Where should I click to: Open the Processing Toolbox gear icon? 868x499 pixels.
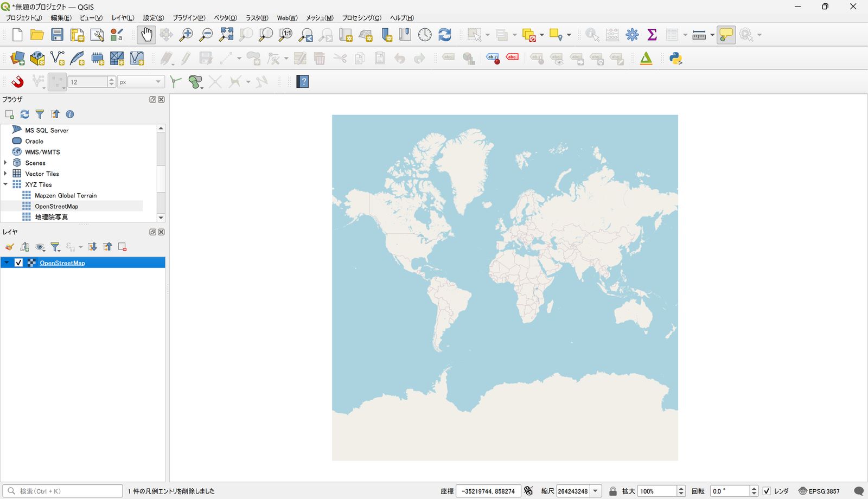(x=632, y=35)
